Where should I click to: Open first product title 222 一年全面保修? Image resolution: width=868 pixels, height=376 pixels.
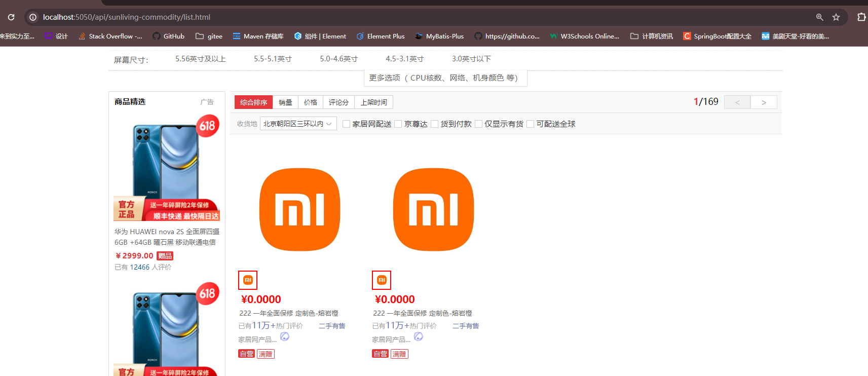tap(289, 313)
